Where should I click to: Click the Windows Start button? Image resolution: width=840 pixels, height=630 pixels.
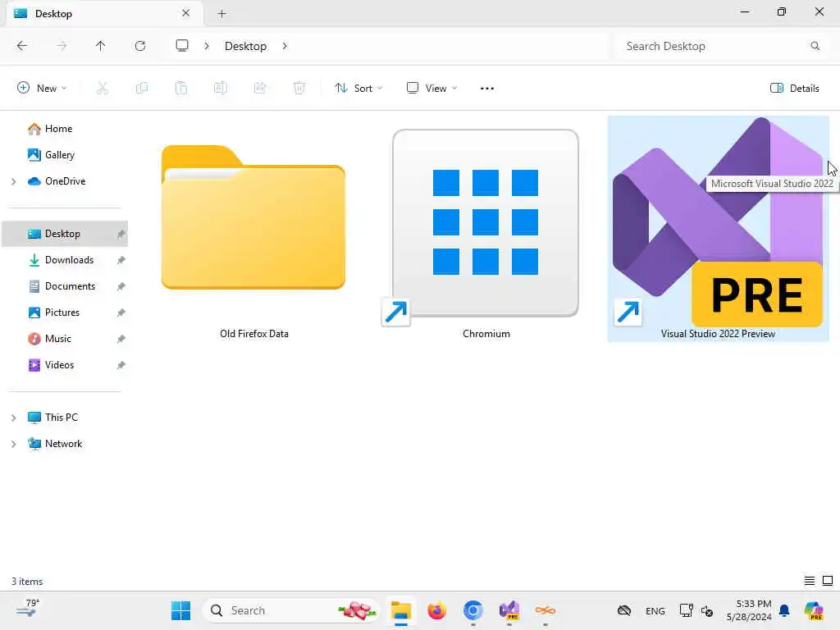pos(180,610)
